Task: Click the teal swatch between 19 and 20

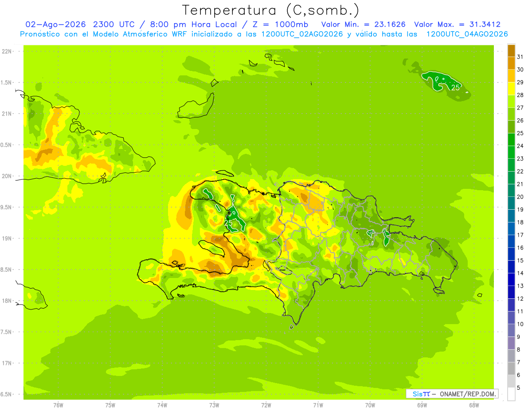Action: pyautogui.click(x=511, y=204)
